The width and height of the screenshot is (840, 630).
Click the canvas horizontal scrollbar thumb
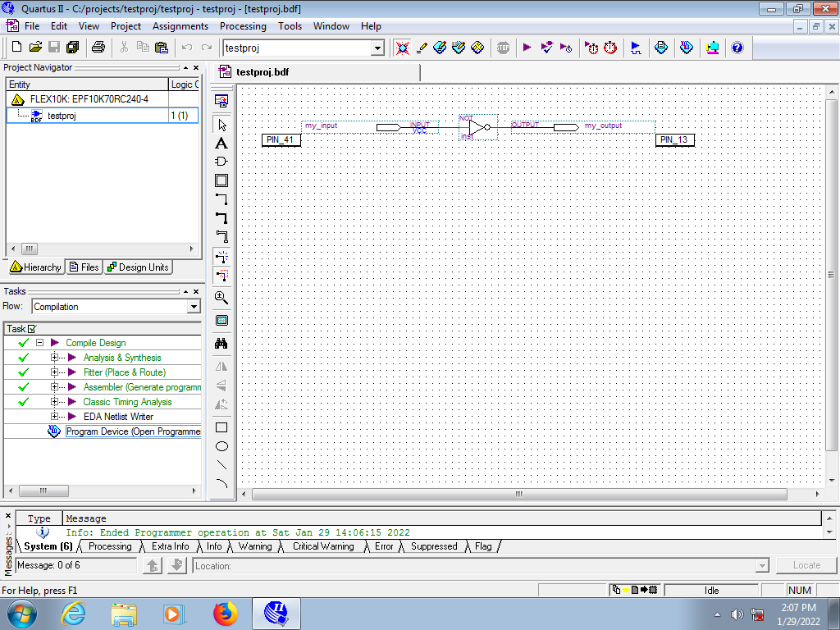coord(518,495)
